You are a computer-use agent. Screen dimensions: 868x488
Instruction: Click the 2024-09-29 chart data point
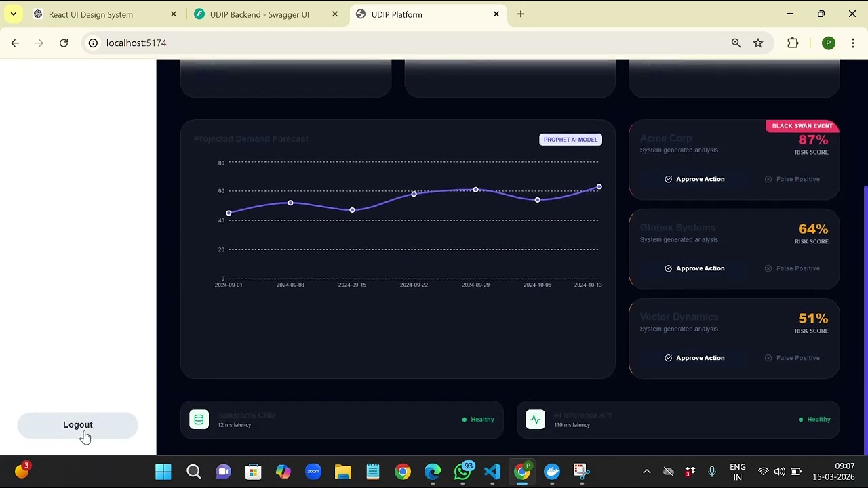[475, 190]
